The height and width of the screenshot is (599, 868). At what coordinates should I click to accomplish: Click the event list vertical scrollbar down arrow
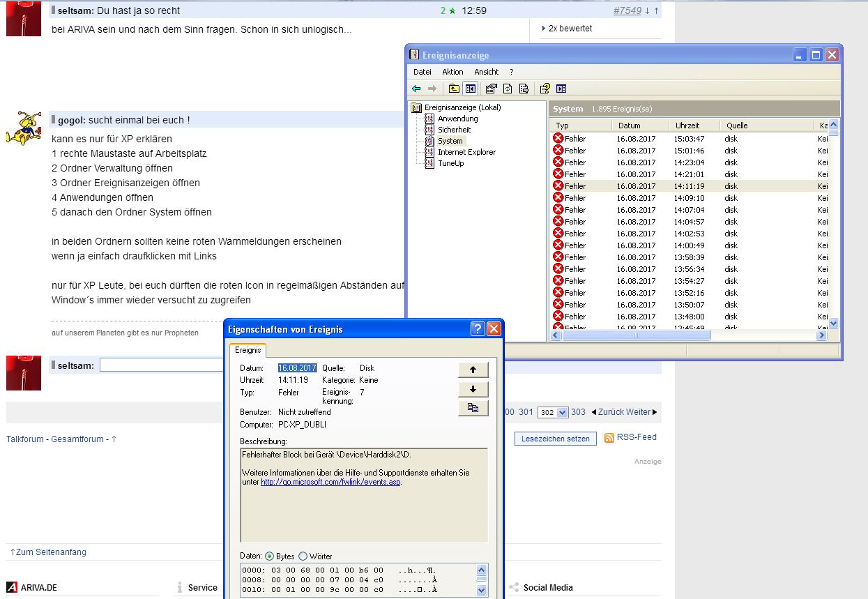pos(834,324)
